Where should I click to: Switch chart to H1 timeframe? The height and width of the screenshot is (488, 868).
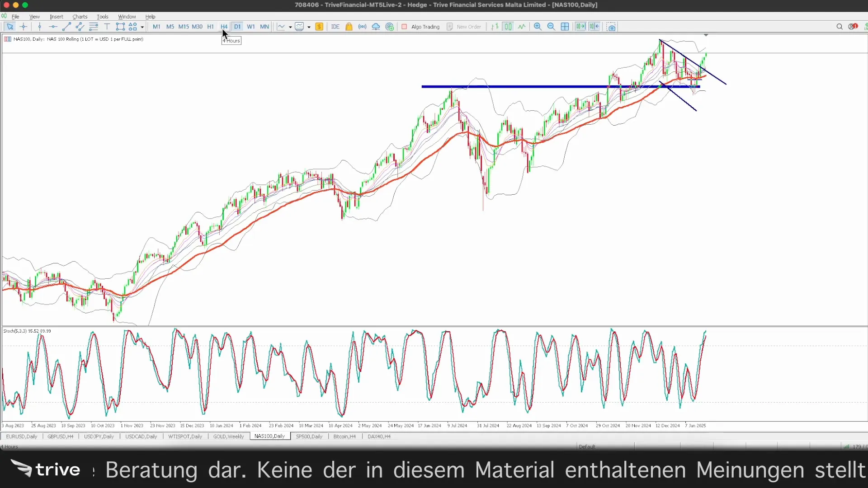(x=211, y=27)
